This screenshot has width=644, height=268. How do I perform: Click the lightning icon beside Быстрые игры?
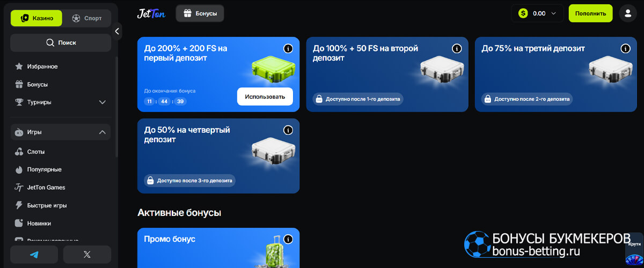19,205
